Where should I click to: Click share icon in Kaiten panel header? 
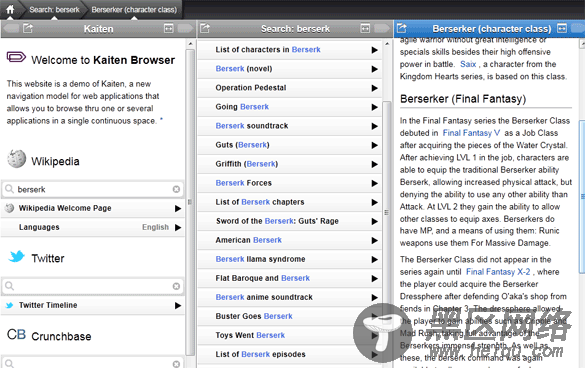click(x=28, y=28)
